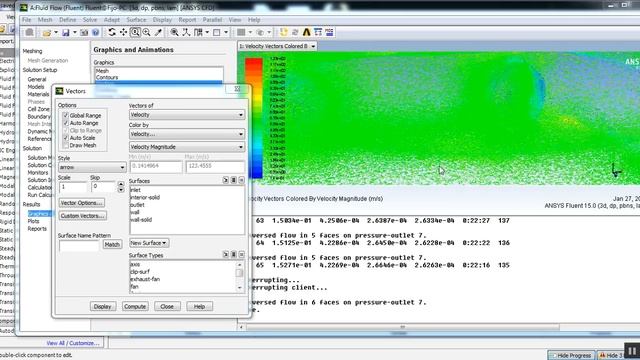Click the gray refresh arrows toolbar icon
This screenshot has width=640, height=360.
click(295, 32)
